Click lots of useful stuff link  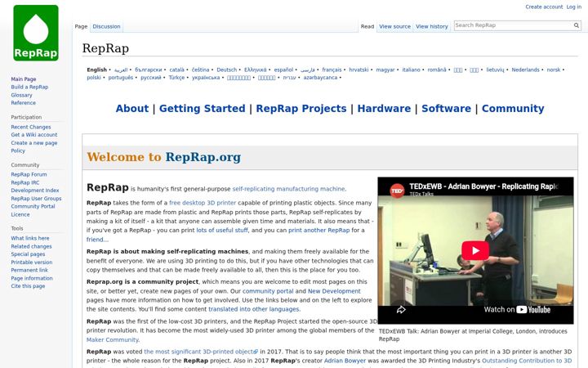click(x=222, y=230)
